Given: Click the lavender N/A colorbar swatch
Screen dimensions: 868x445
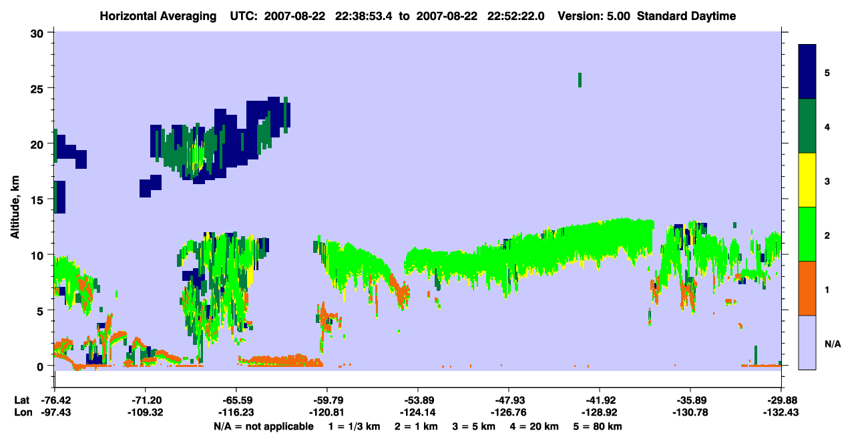Looking at the screenshot, I should 807,342.
